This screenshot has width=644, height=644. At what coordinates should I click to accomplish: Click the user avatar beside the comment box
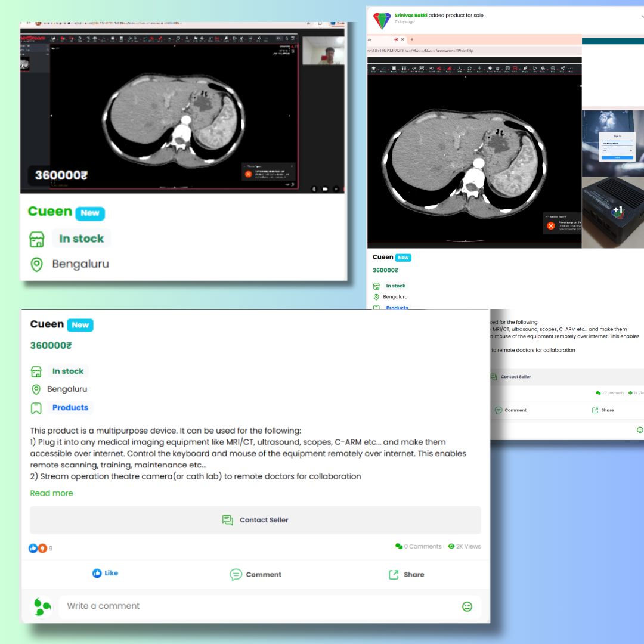[42, 606]
